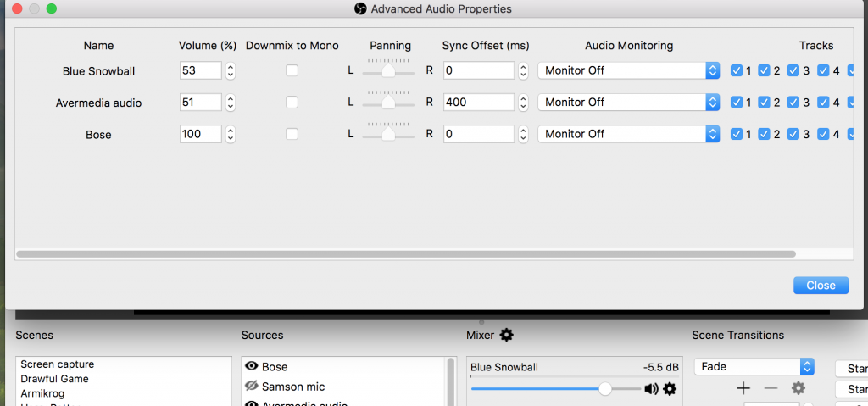Uncheck track 3 for Avermedia audio
Image resolution: width=868 pixels, height=406 pixels.
pos(793,102)
